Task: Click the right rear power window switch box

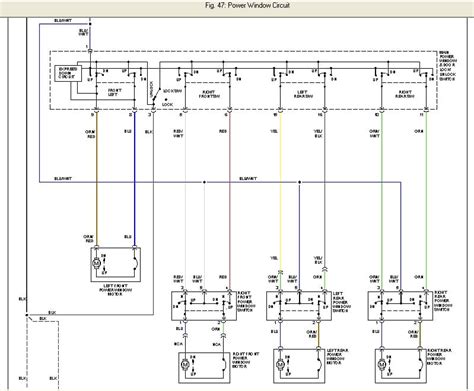Action: point(400,306)
